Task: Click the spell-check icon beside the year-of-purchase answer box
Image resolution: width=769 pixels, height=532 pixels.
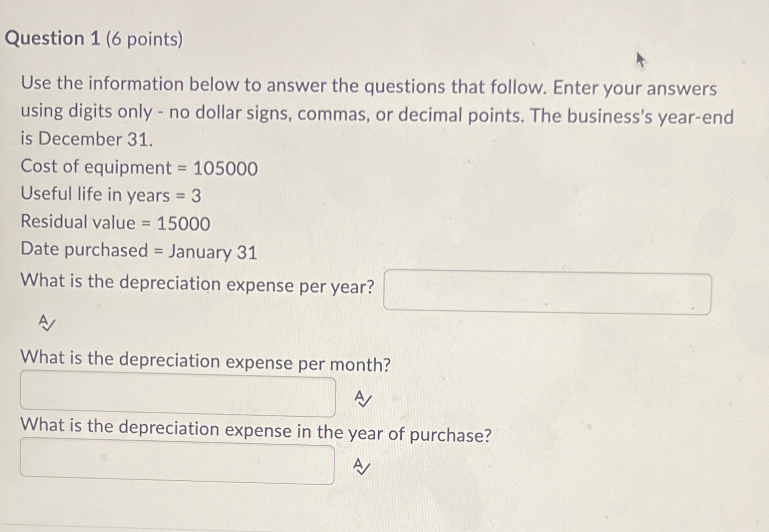Action: point(361,467)
